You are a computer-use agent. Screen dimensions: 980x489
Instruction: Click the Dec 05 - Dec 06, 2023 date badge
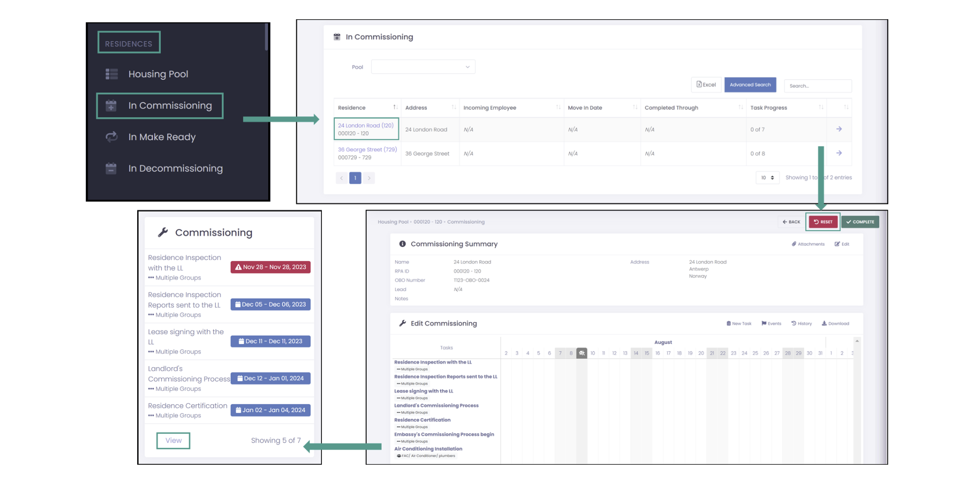tap(270, 304)
